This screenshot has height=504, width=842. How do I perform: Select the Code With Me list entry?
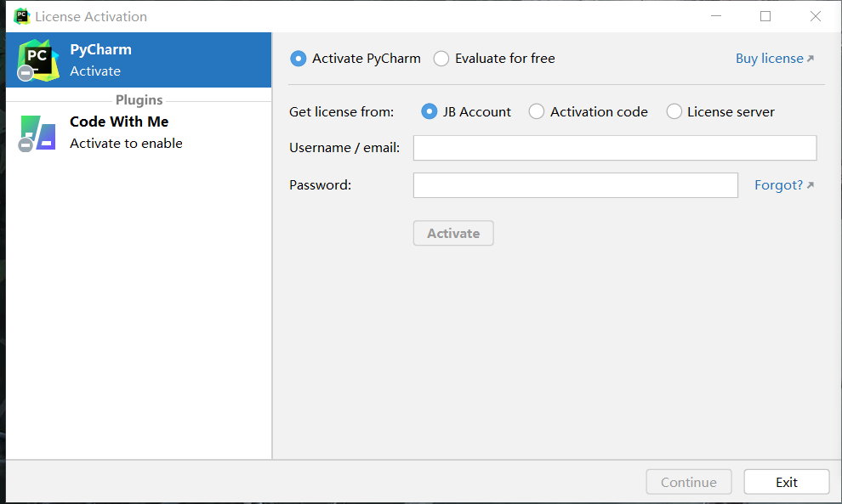139,133
